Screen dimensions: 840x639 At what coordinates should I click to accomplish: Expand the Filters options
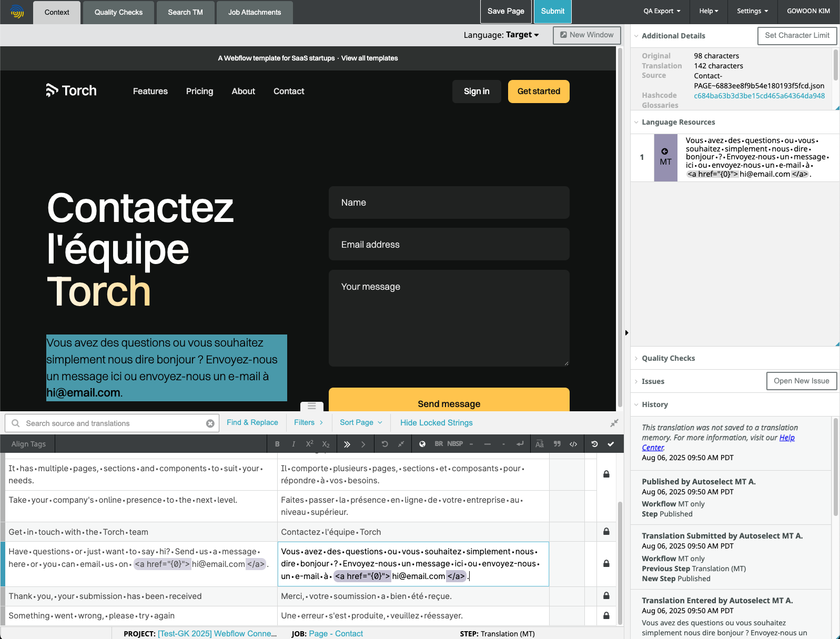click(x=309, y=422)
